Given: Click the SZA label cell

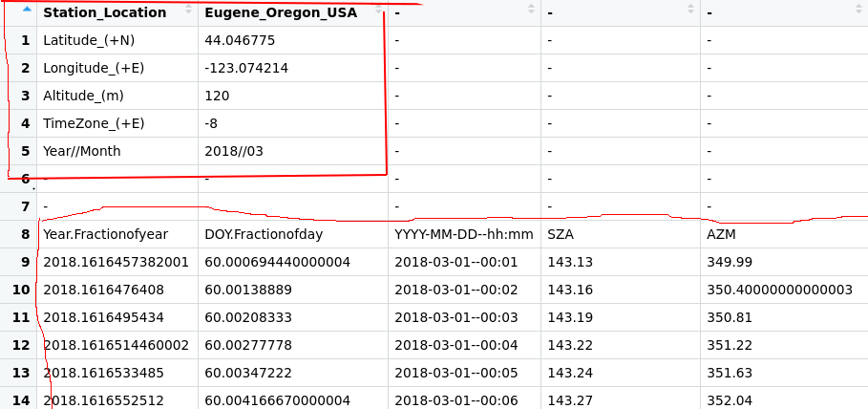Looking at the screenshot, I should point(621,234).
